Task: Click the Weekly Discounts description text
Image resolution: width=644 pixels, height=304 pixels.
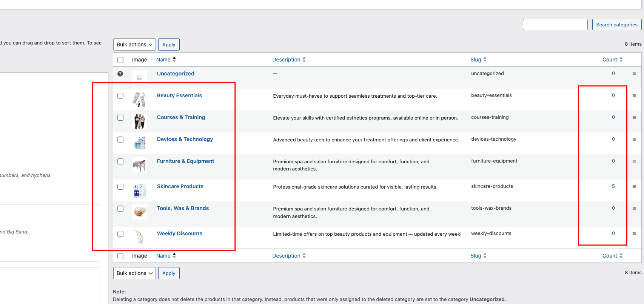Action: [x=367, y=234]
